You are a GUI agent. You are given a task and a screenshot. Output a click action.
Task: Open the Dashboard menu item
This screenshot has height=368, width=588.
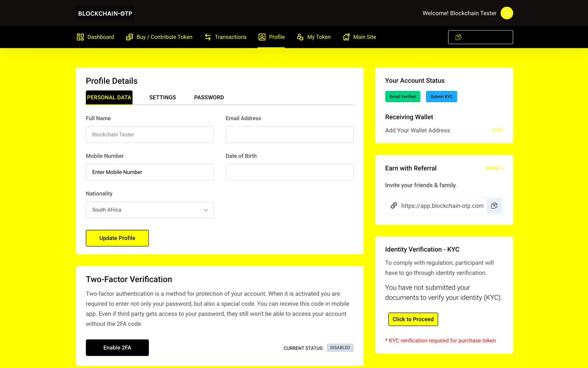click(x=95, y=37)
